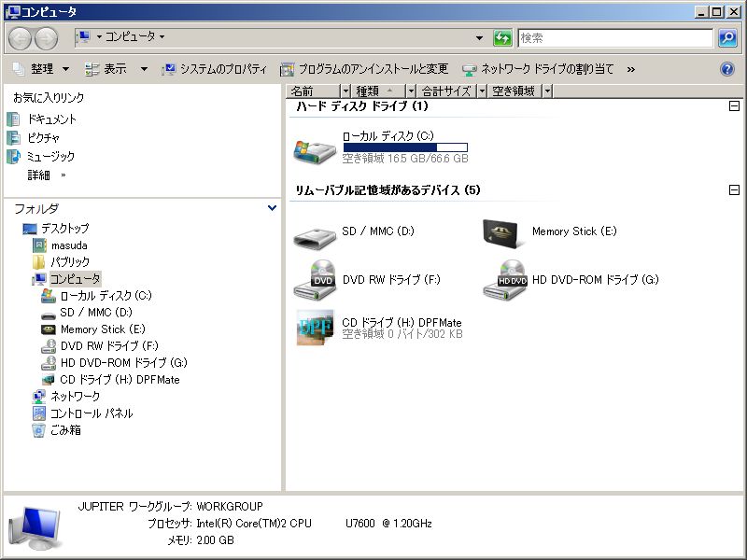Click プログラムのアンインストールと変更 toolbar button
Image resolution: width=747 pixels, height=560 pixels.
364,69
